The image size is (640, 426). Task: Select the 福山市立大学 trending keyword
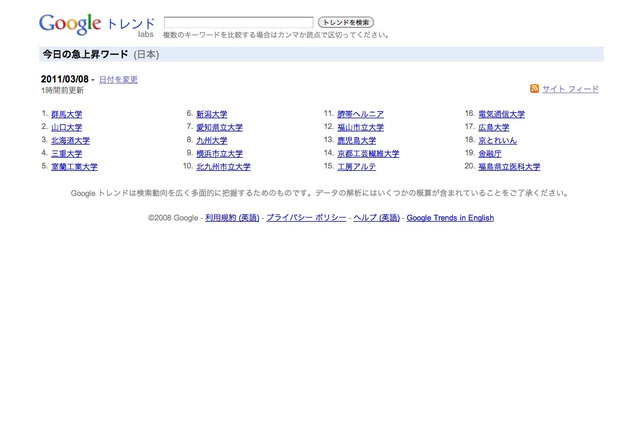tap(360, 128)
